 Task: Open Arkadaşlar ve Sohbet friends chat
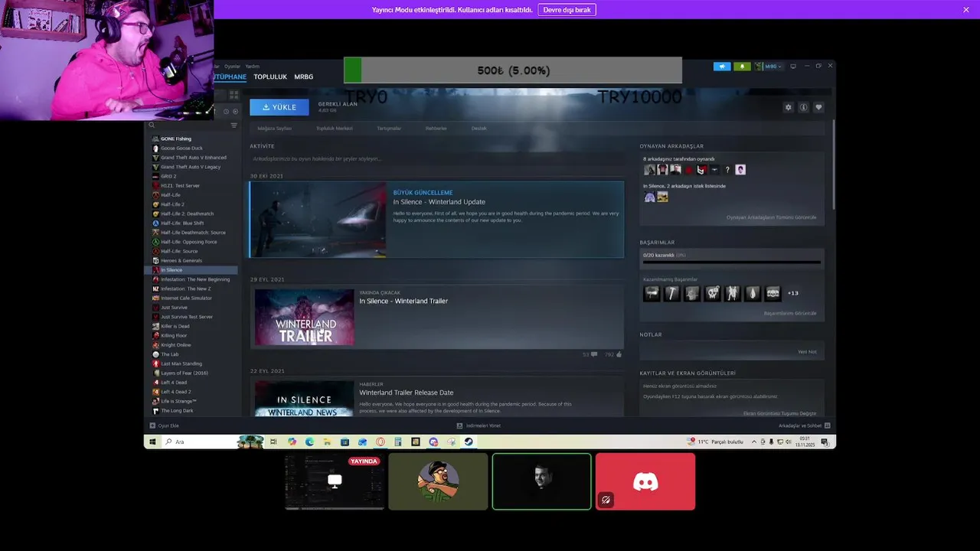click(804, 425)
